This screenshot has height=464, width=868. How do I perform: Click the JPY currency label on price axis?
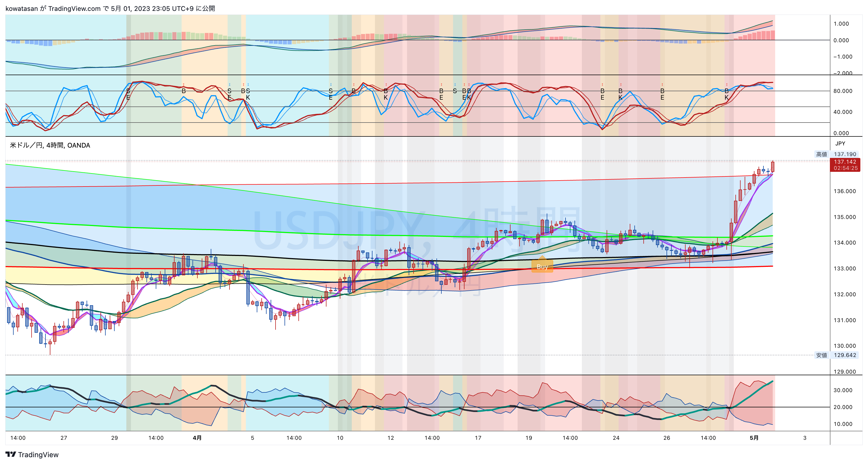coord(840,143)
